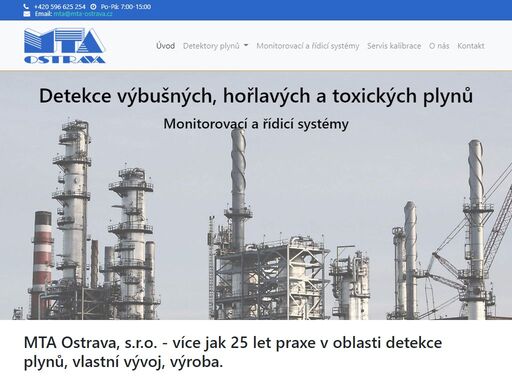Image resolution: width=512 pixels, height=384 pixels.
Task: Open the Úvod menu item
Action: click(x=166, y=46)
